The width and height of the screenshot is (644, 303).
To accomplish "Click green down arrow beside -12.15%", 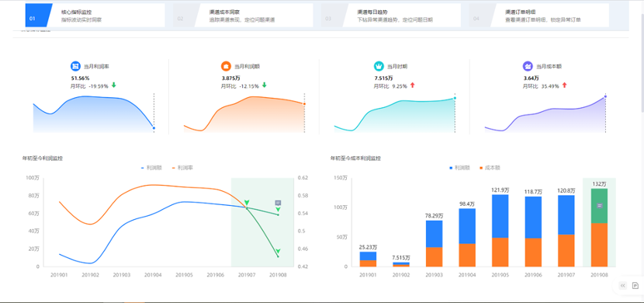I will 264,85.
